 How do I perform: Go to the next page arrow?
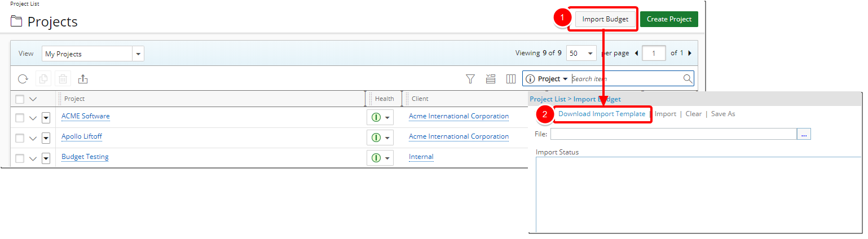point(690,53)
